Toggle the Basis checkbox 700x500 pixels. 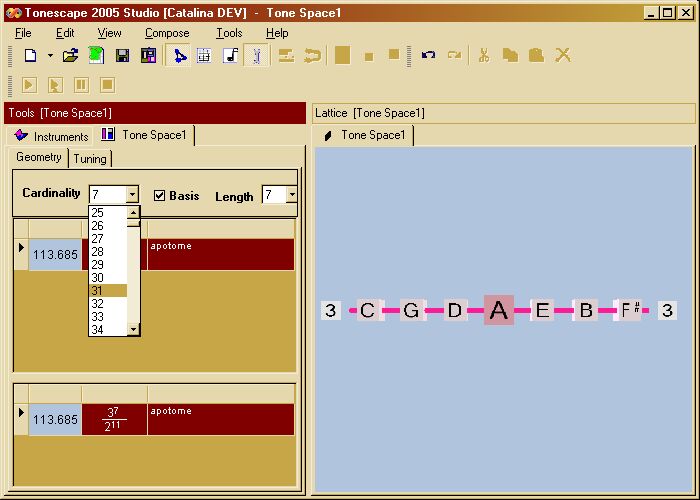point(159,196)
